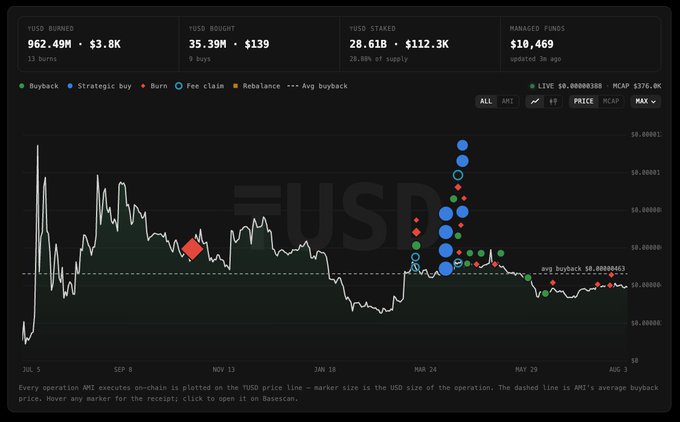The width and height of the screenshot is (680, 422).
Task: Switch to the line chart view icon
Action: point(535,101)
